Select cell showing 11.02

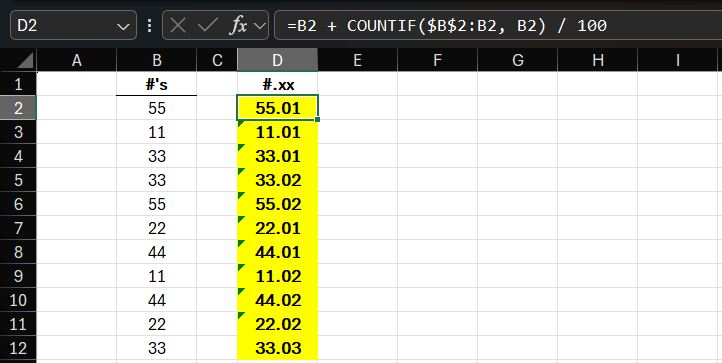tap(277, 275)
